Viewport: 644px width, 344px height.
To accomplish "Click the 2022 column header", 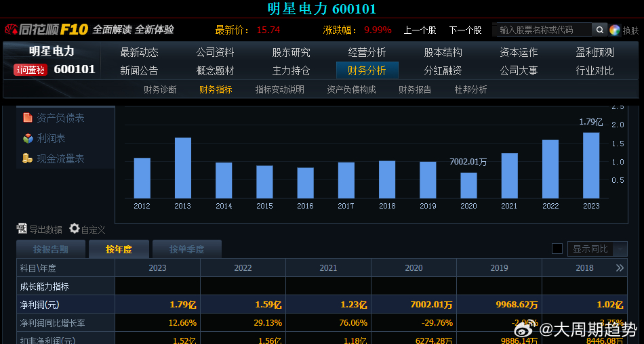I will tap(243, 268).
